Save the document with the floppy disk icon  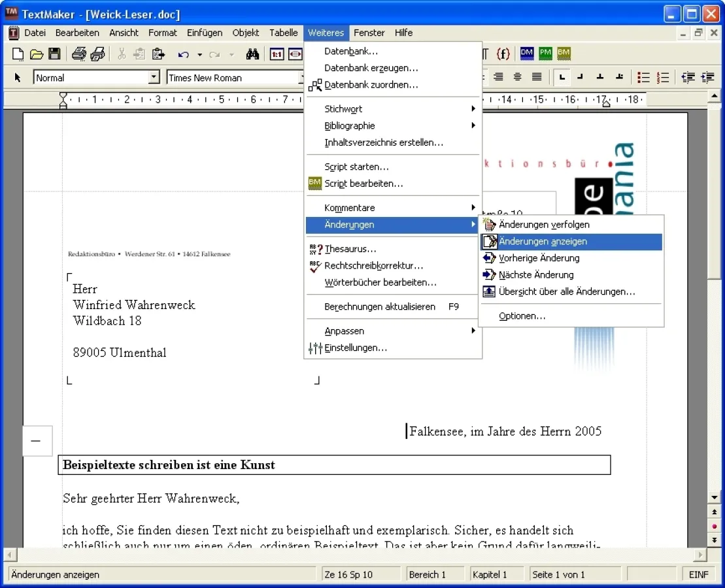point(55,54)
